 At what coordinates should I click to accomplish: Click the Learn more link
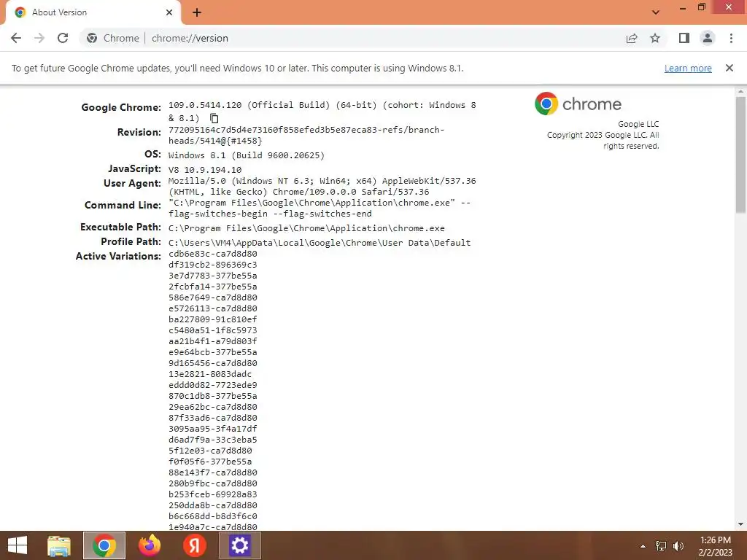pos(688,68)
